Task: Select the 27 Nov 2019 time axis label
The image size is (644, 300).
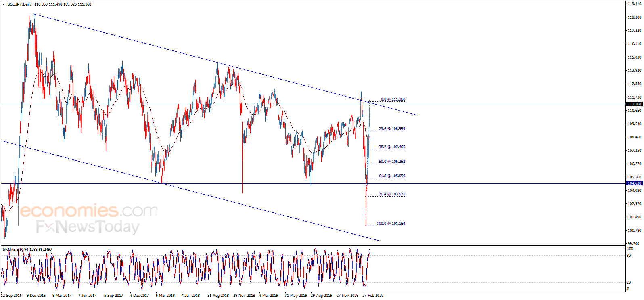Action: pos(347,295)
